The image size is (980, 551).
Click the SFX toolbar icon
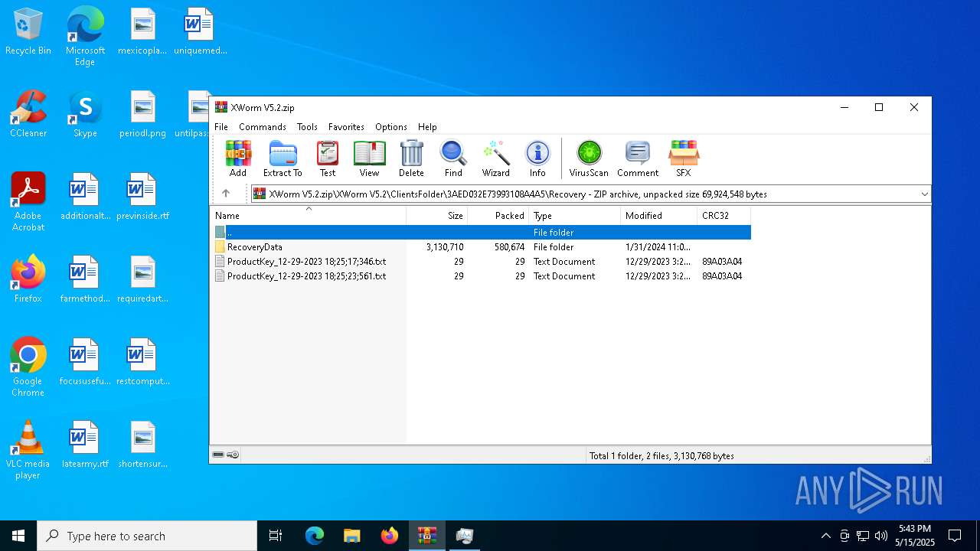683,158
